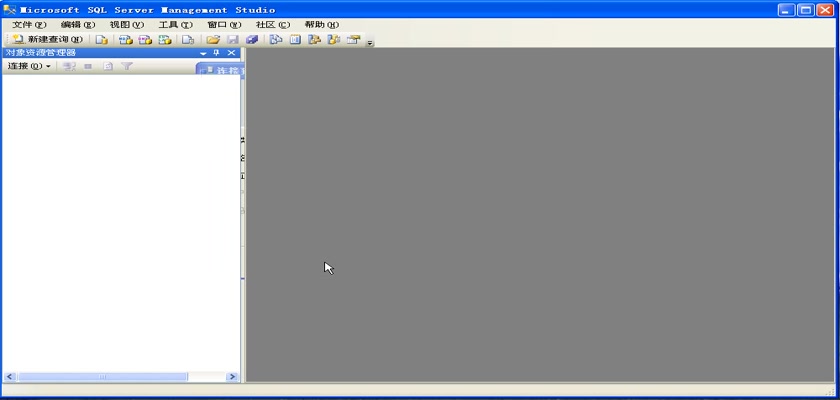Image resolution: width=840 pixels, height=400 pixels.
Task: Start a SQL Server Mobile Query
Action: coord(188,40)
